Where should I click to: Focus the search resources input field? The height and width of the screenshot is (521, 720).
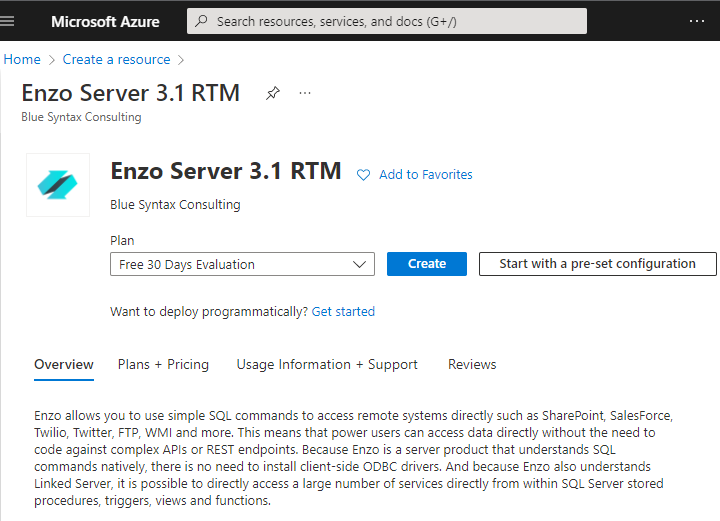point(387,21)
